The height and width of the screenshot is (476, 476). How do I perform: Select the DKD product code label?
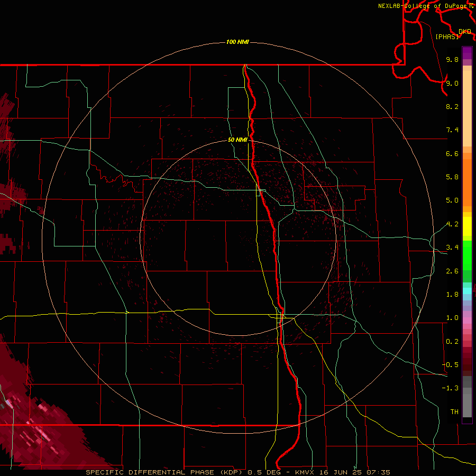tap(465, 31)
